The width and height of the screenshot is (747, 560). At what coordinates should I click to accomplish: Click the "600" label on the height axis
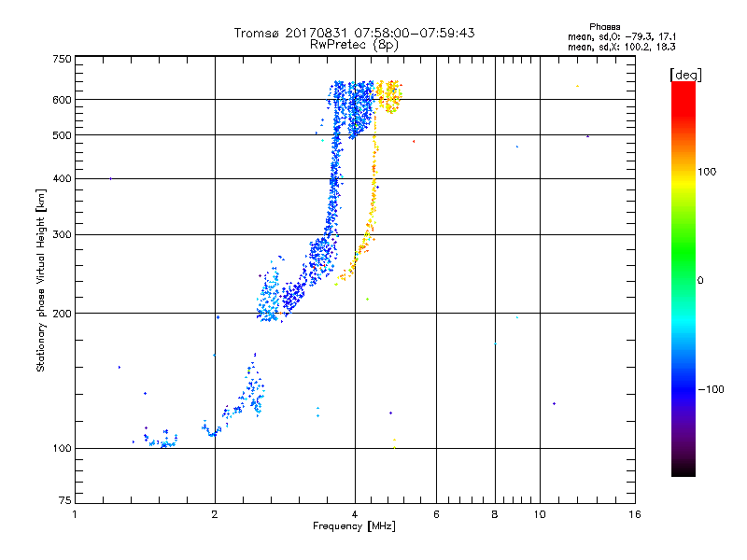63,100
